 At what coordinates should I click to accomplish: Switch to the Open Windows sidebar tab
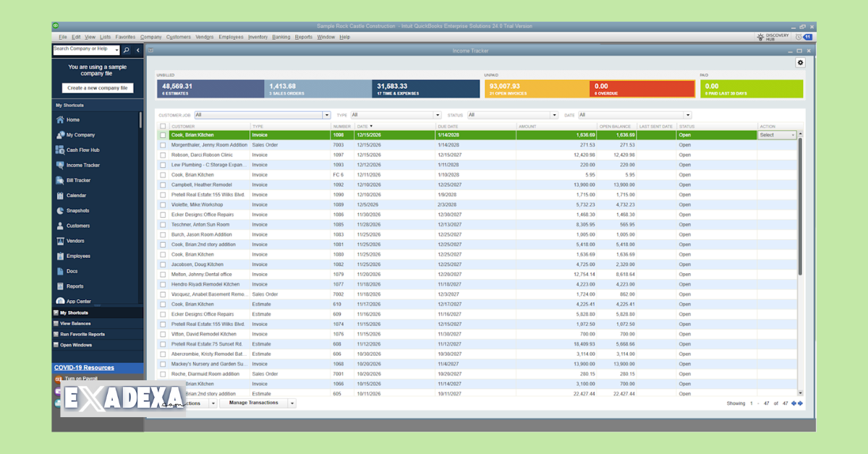tap(77, 345)
